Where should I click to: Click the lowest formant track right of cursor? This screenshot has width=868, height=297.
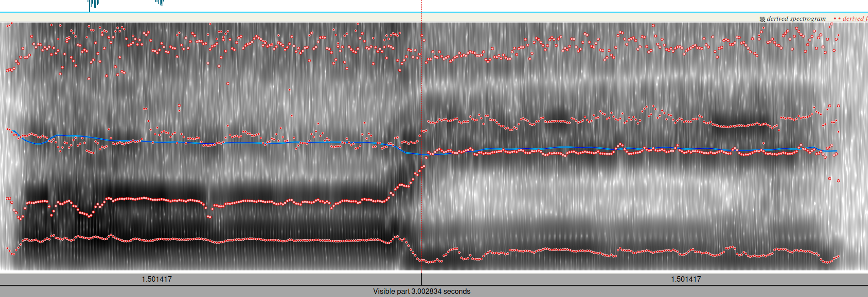point(564,250)
